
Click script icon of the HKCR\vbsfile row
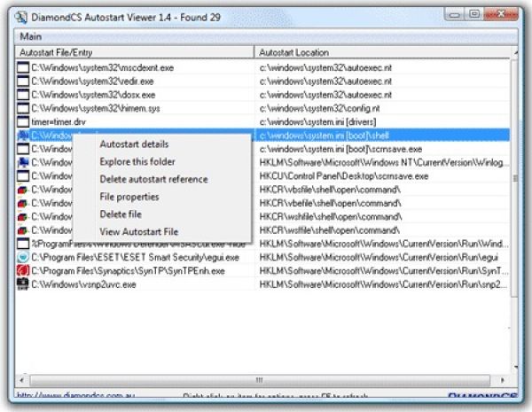23,190
